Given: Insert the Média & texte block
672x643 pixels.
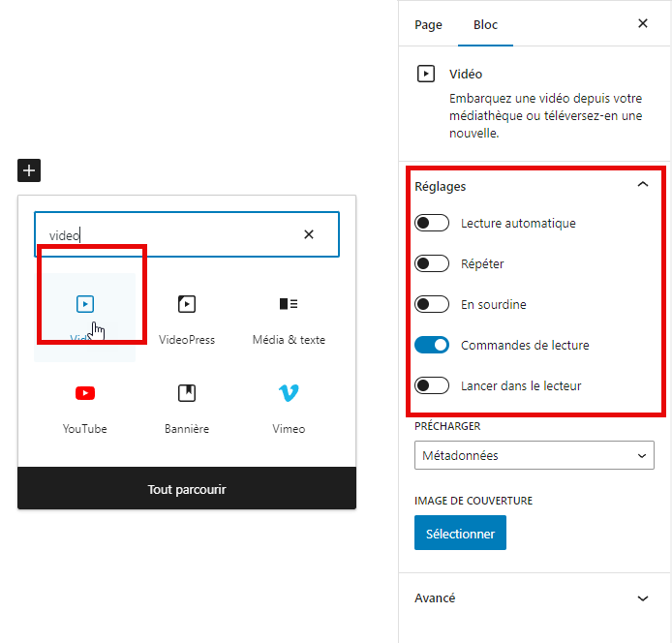Looking at the screenshot, I should click(x=289, y=305).
